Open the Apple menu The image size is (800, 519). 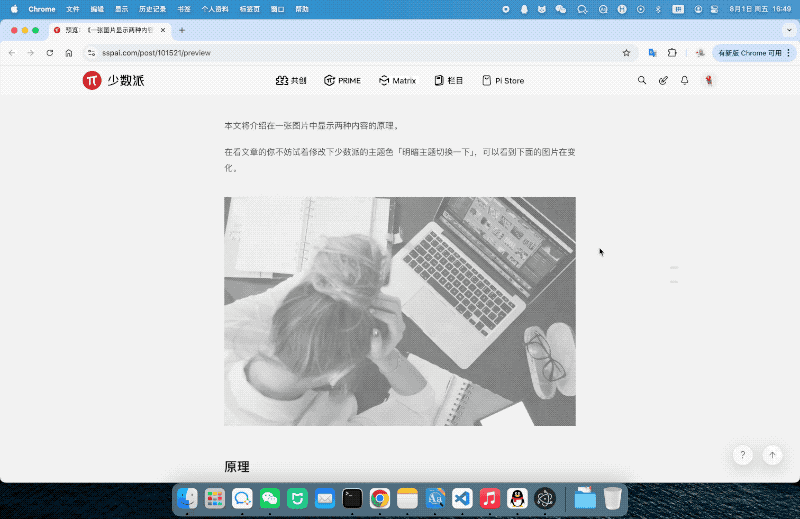coord(14,9)
